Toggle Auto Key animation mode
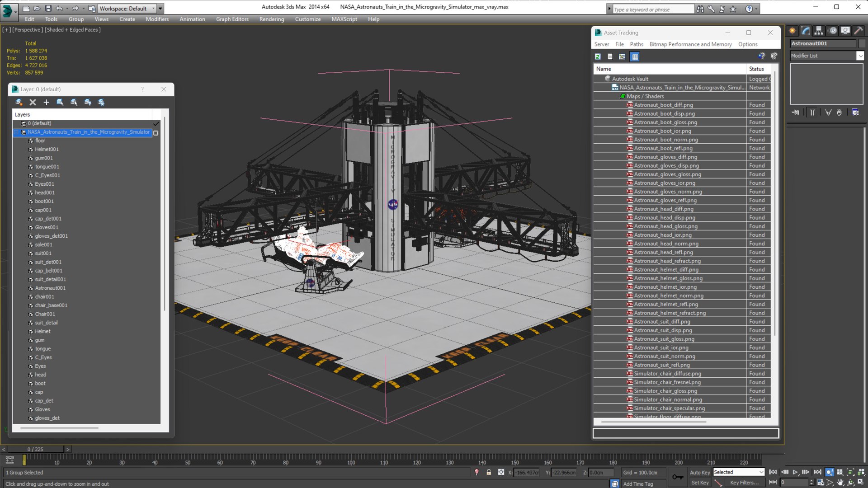 pyautogui.click(x=700, y=472)
